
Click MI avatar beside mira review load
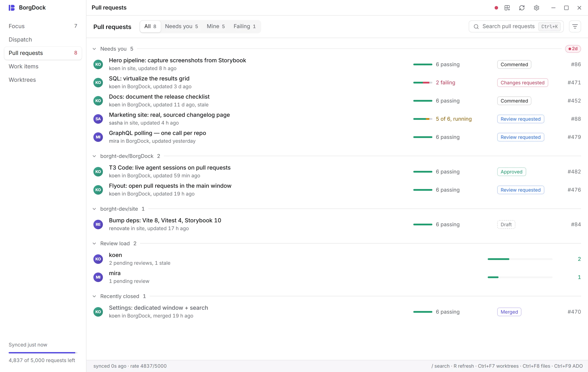coord(98,277)
